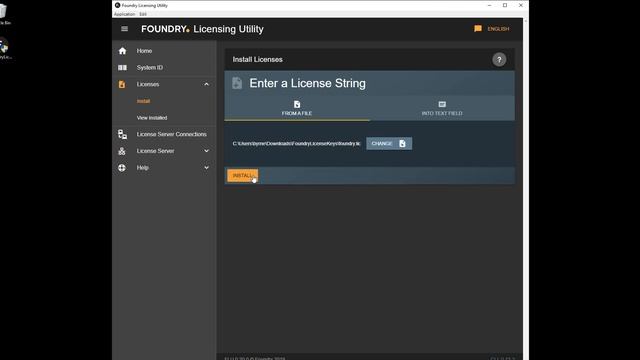640x360 pixels.
Task: Open the hamburger navigation menu
Action: pos(124,29)
